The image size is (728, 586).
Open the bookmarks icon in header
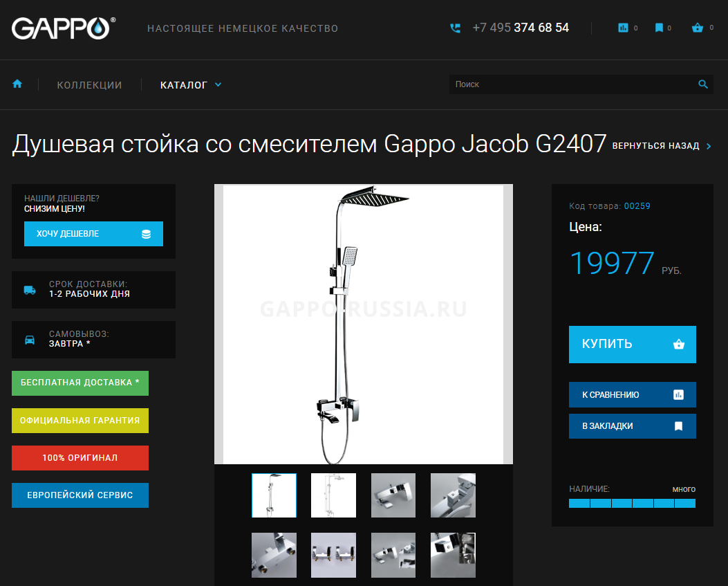coord(658,28)
